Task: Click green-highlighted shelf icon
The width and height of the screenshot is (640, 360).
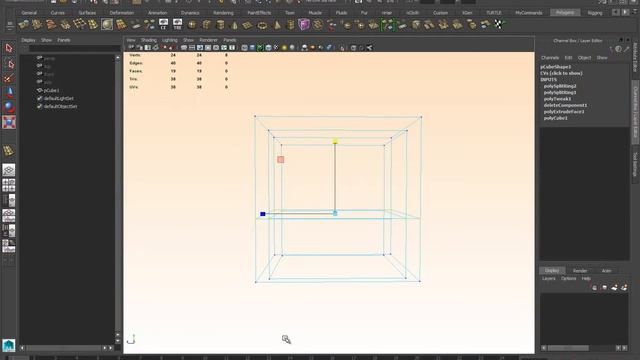Action: tap(388, 25)
